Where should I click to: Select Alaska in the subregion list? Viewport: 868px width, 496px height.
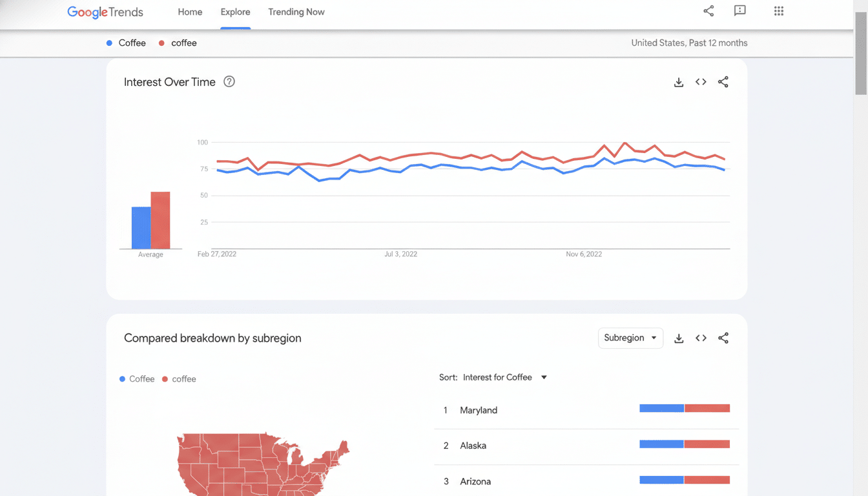coord(473,446)
